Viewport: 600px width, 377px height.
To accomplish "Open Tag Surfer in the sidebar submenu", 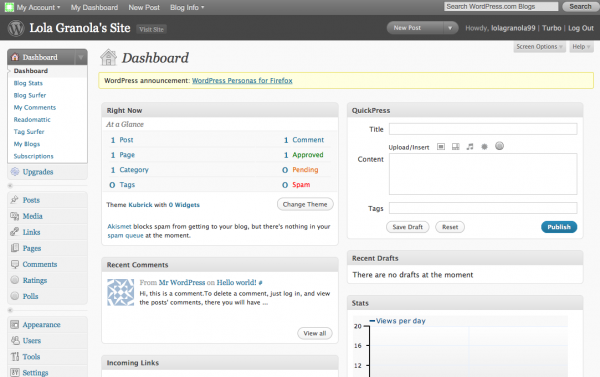I will tap(29, 132).
